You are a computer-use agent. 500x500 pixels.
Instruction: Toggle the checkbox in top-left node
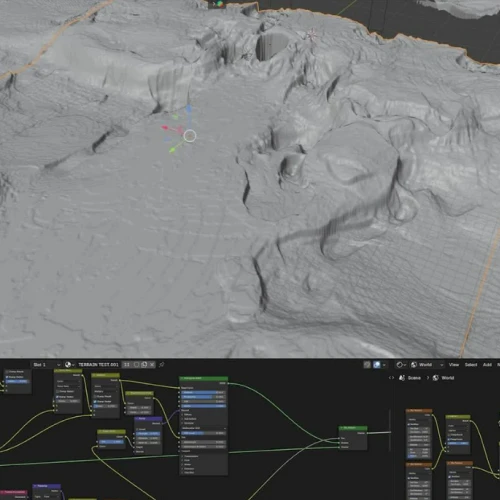[7, 377]
